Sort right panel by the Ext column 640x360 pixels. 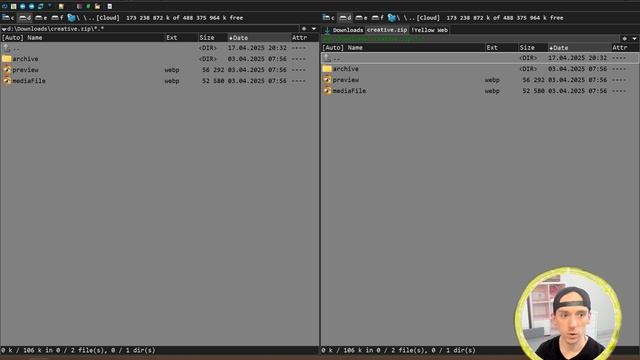pos(502,48)
